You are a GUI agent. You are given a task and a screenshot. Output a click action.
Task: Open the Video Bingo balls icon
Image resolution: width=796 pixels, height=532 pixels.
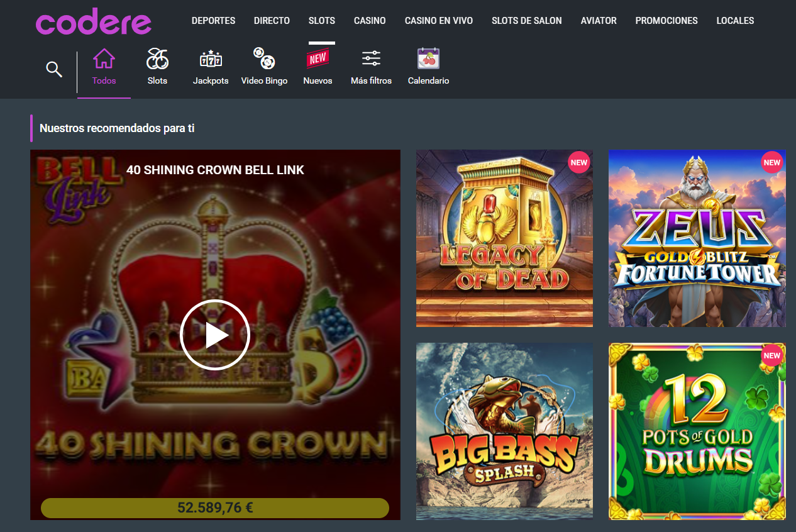point(264,58)
